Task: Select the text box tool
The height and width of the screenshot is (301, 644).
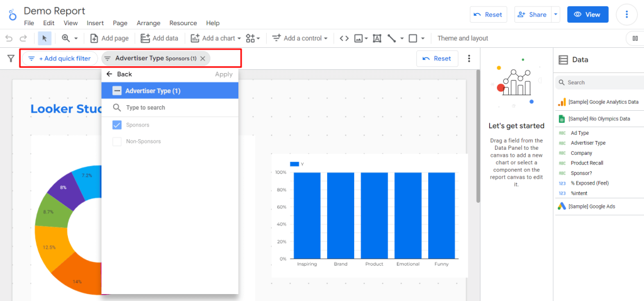Action: [377, 38]
